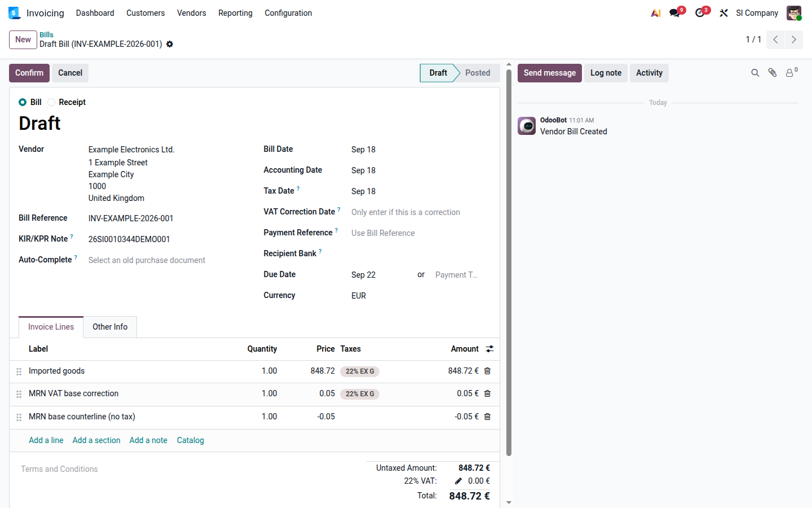812x508 pixels.
Task: Open the Vendors menu
Action: [x=191, y=13]
